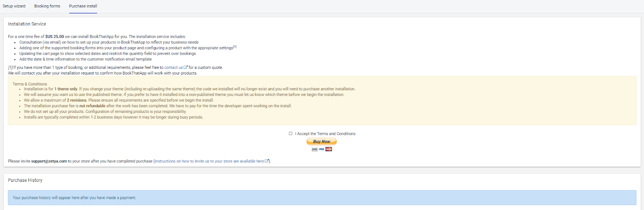Screen dimensions: 644x210
Task: Open the Setup wizard tab
Action: pos(14,6)
